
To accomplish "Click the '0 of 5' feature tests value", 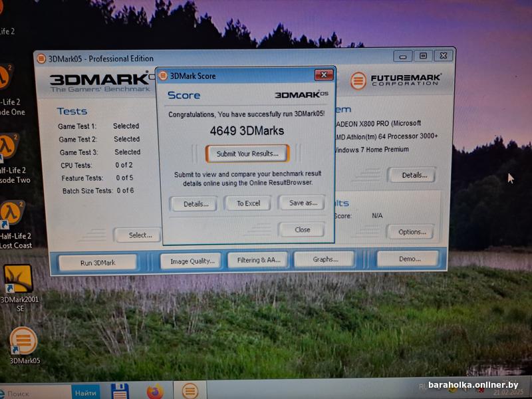I will 124,178.
